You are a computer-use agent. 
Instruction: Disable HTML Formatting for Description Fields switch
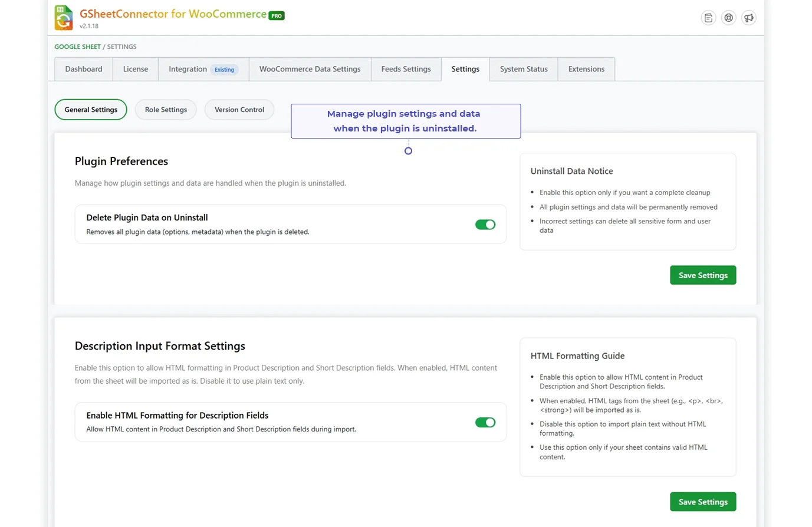pos(485,423)
